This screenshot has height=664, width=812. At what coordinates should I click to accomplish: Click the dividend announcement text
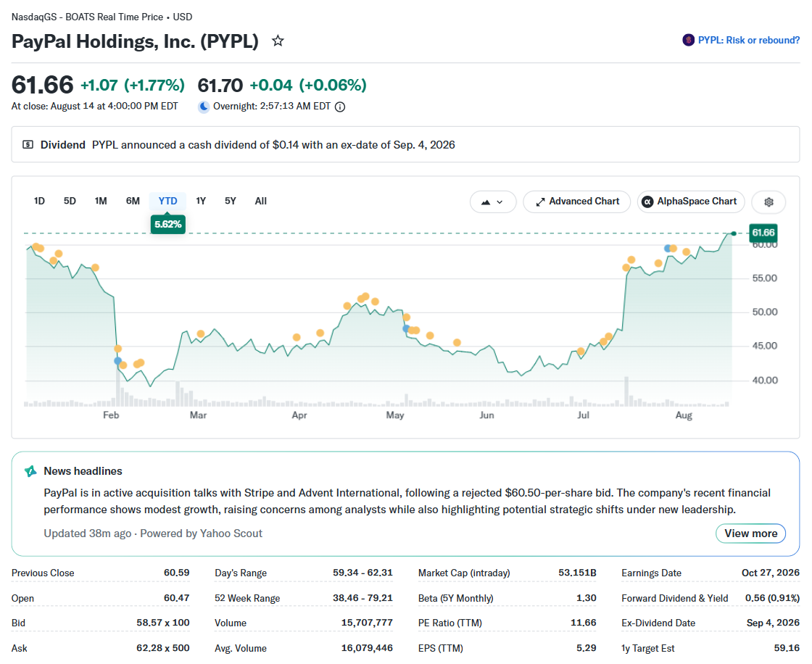pos(273,145)
